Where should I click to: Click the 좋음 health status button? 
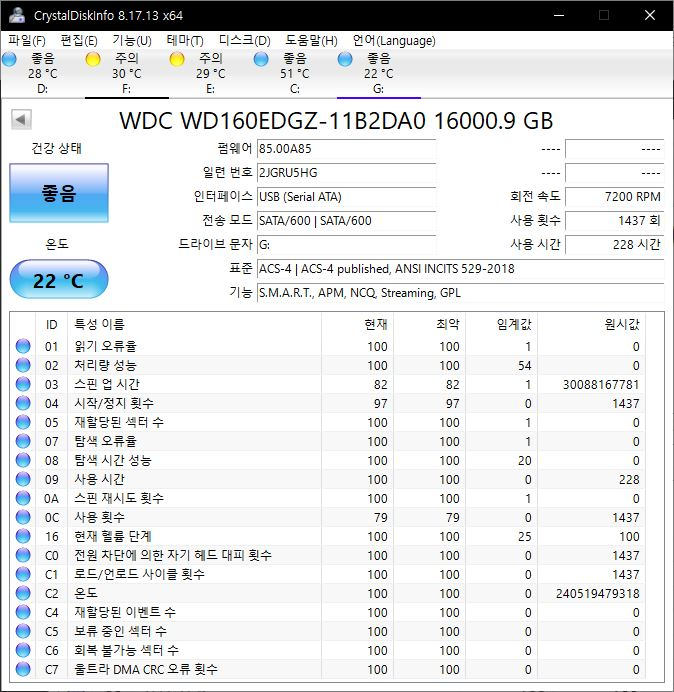pos(59,193)
